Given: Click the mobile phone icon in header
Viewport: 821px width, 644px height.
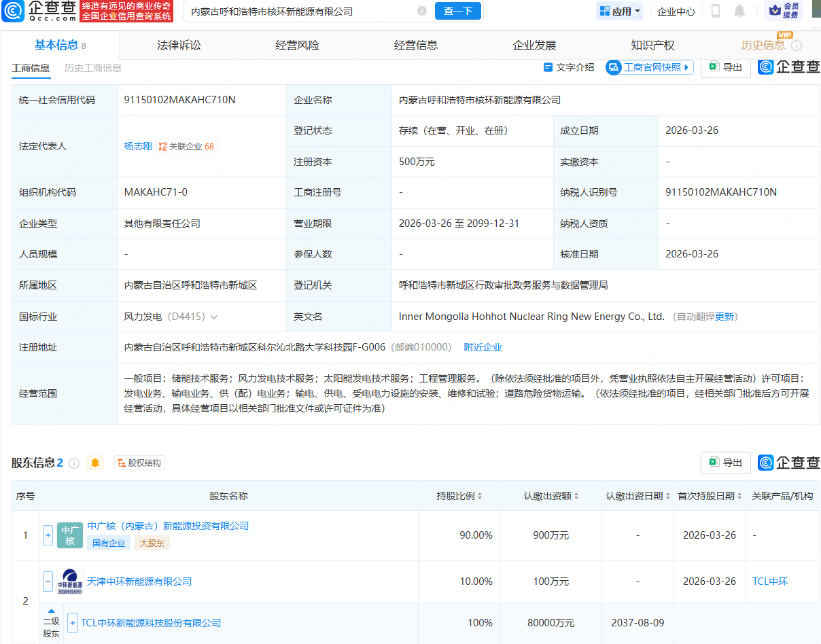Looking at the screenshot, I should pyautogui.click(x=716, y=12).
